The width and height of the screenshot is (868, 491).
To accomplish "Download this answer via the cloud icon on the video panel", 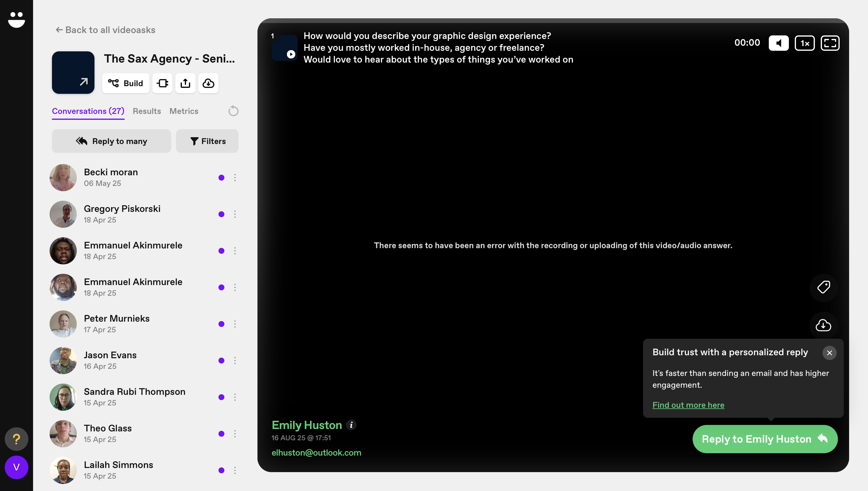I will pos(823,325).
